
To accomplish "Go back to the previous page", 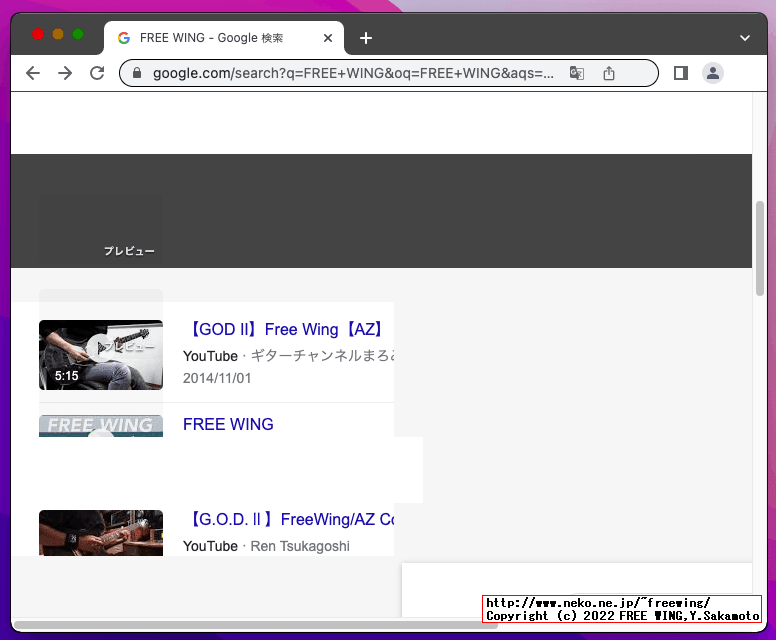I will pyautogui.click(x=33, y=73).
